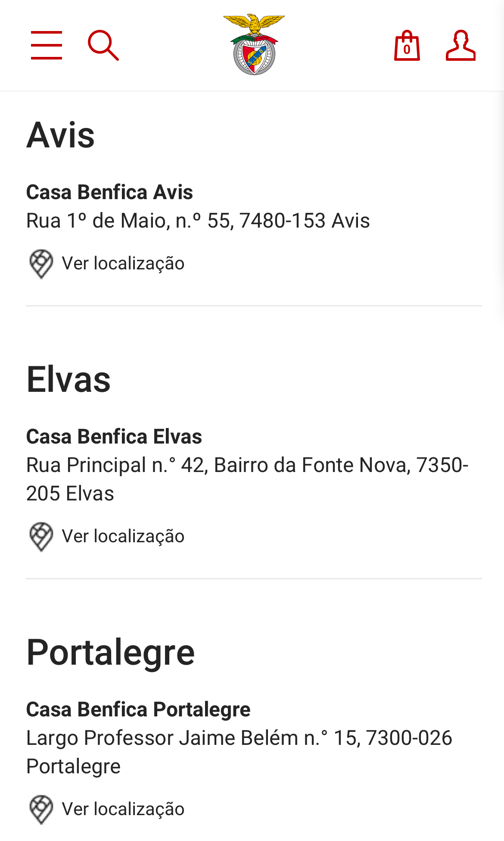
Task: Click the "Casa Benfica Elvas" title
Action: pyautogui.click(x=114, y=437)
